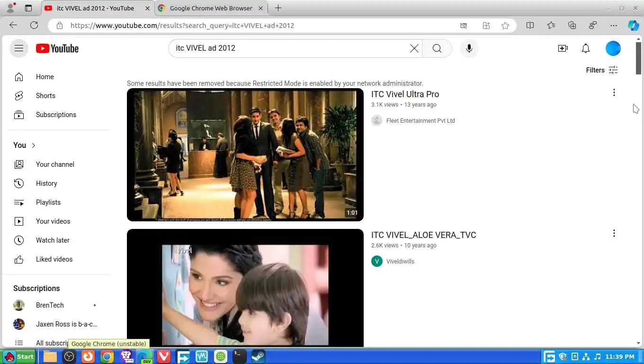The width and height of the screenshot is (644, 364).
Task: Open the Copilot sidebar icon
Action: 633,26
